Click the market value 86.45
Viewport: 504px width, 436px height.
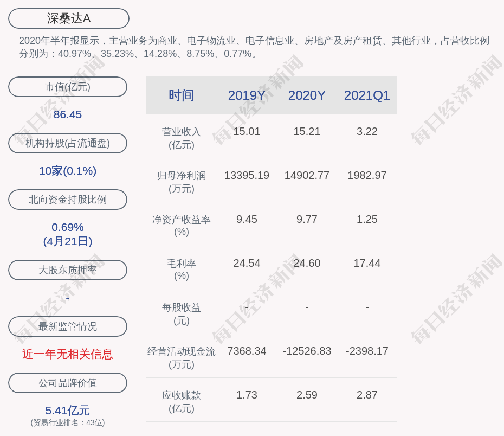coord(68,114)
